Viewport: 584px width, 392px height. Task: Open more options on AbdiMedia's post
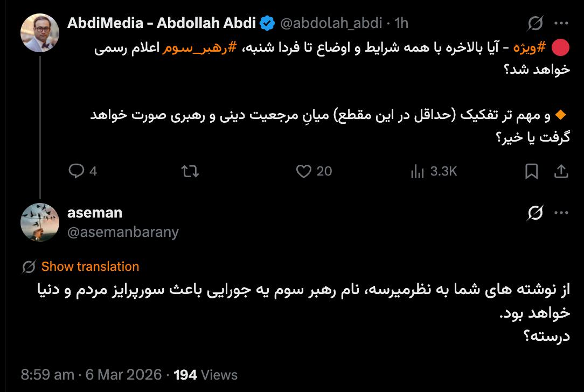(x=561, y=23)
